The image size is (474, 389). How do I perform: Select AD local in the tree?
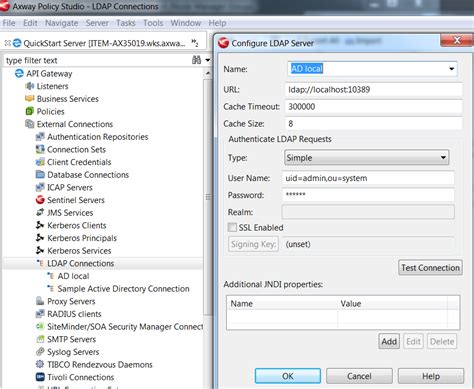pyautogui.click(x=73, y=276)
